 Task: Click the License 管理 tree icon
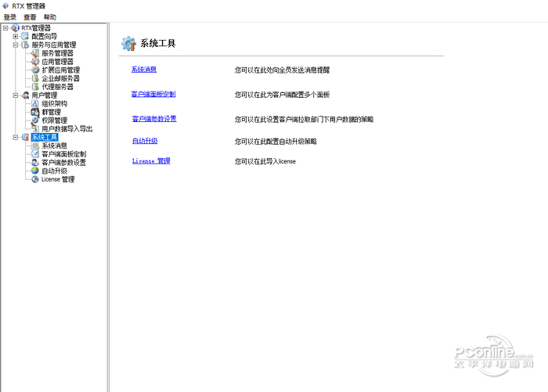click(35, 179)
